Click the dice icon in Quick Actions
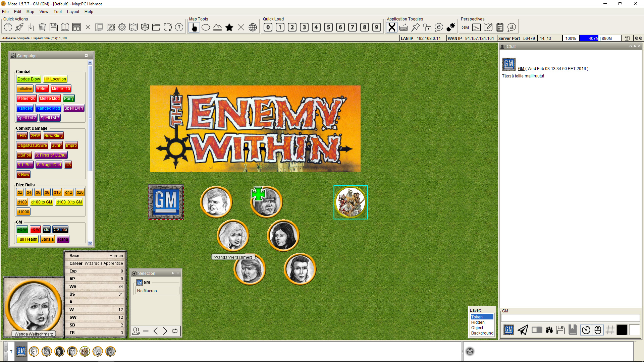 tap(145, 27)
